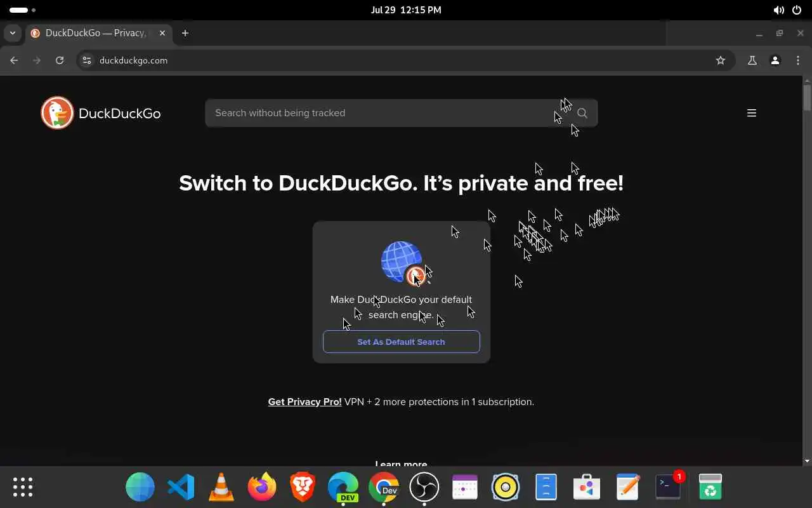Viewport: 812px width, 508px height.
Task: Click the page's vertical scrollbar thumb
Action: 807,97
